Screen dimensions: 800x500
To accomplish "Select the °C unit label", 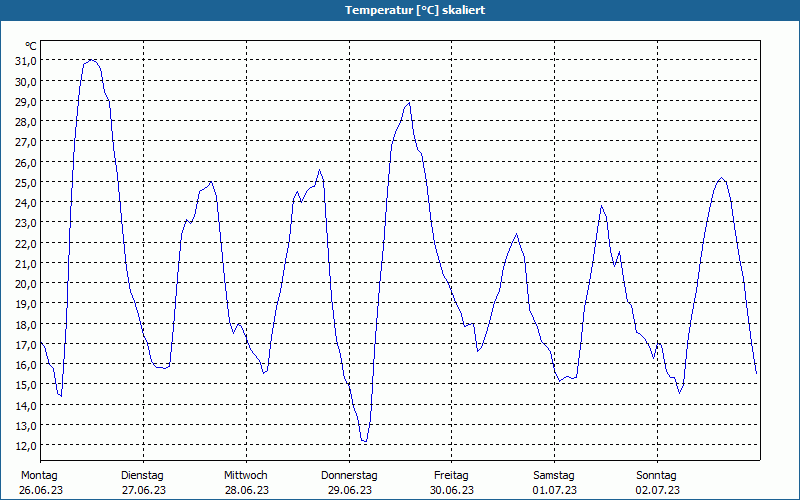I will 31,46.
